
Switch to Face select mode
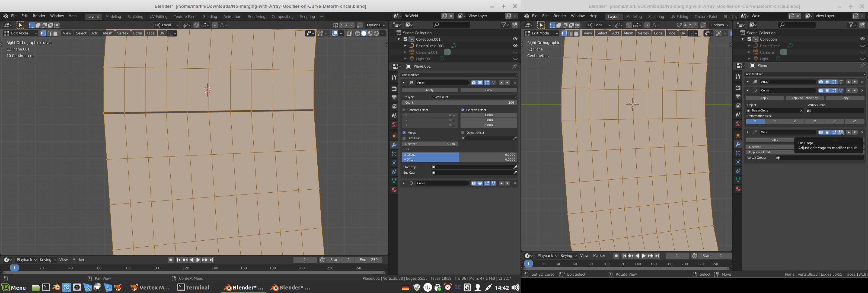click(x=56, y=33)
